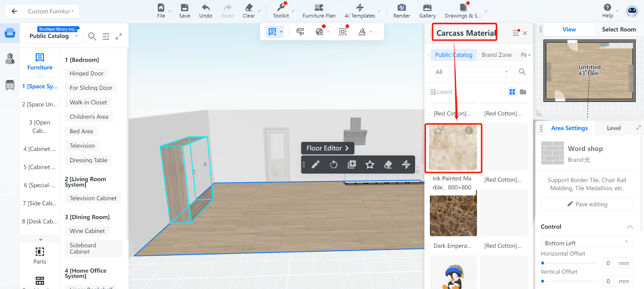Click the Render camera icon
This screenshot has width=644, height=289.
[x=401, y=8]
